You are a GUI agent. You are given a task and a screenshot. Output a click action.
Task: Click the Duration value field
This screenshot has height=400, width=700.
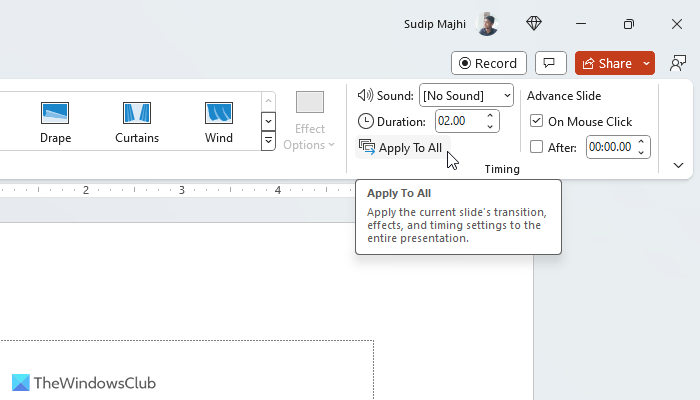458,121
